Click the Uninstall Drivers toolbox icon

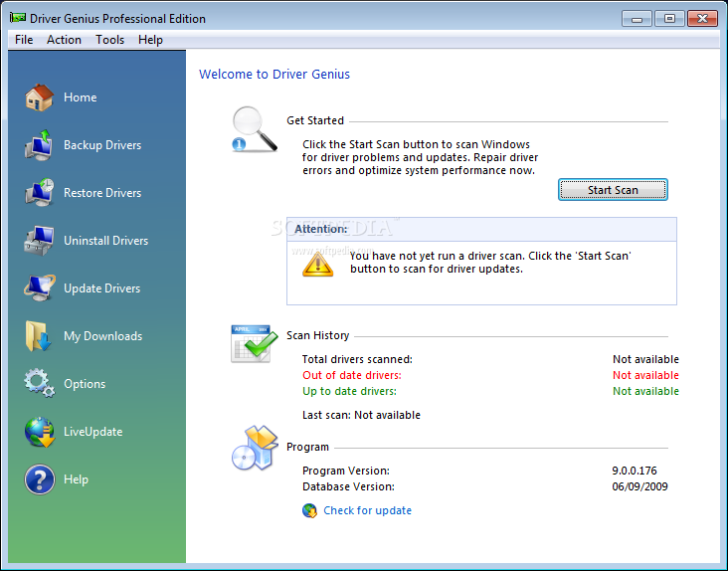[x=39, y=241]
